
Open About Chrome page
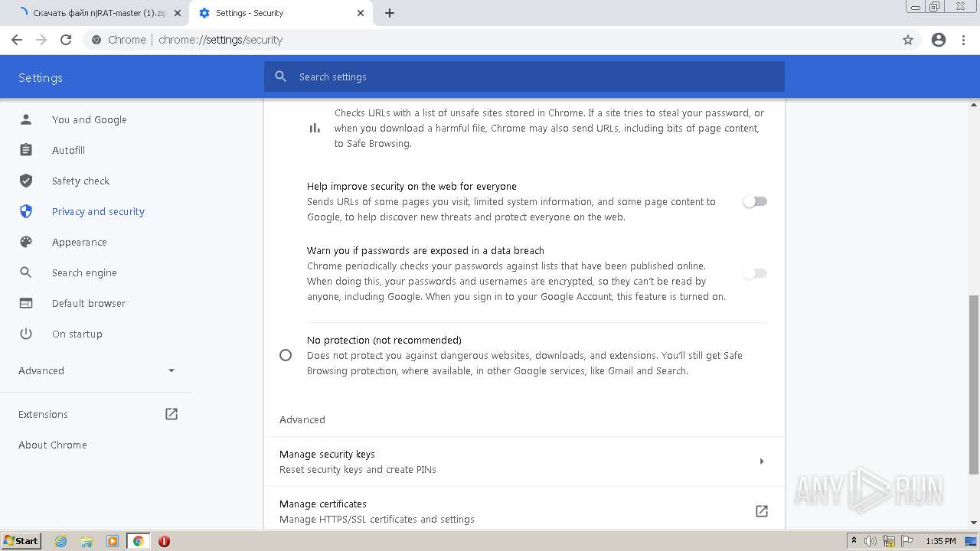coord(52,445)
